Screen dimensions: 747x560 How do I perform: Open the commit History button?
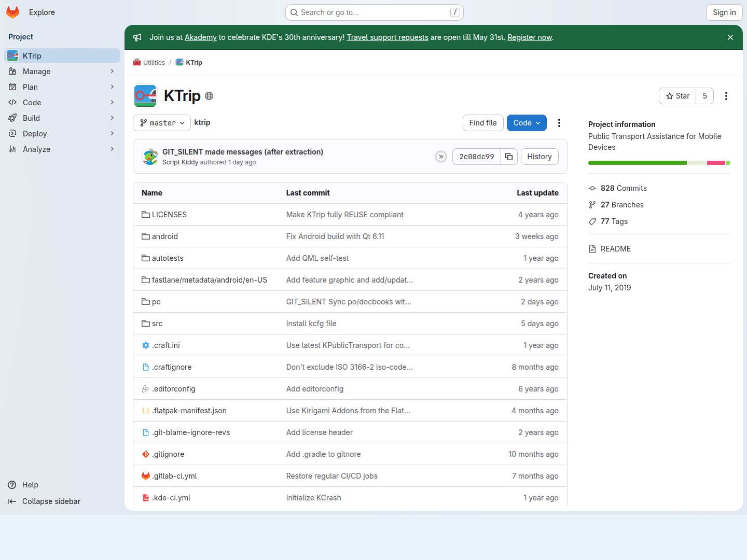pos(539,157)
